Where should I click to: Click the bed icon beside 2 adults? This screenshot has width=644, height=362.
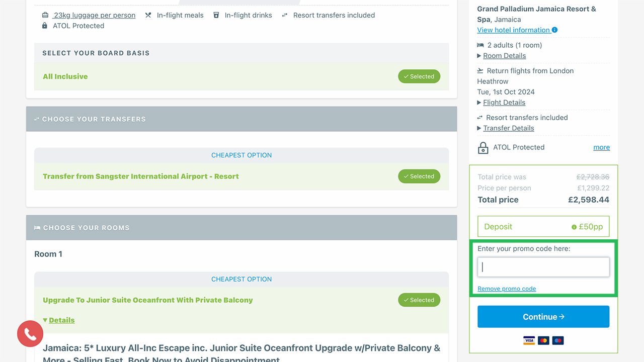point(480,45)
